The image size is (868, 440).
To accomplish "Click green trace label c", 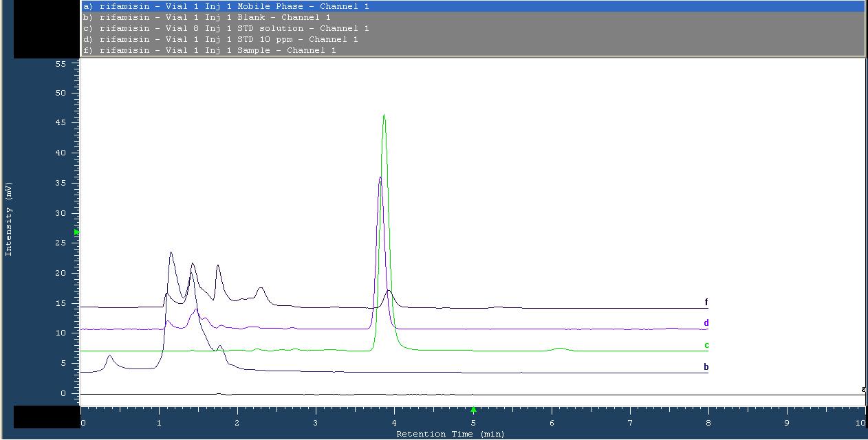I will coord(706,345).
